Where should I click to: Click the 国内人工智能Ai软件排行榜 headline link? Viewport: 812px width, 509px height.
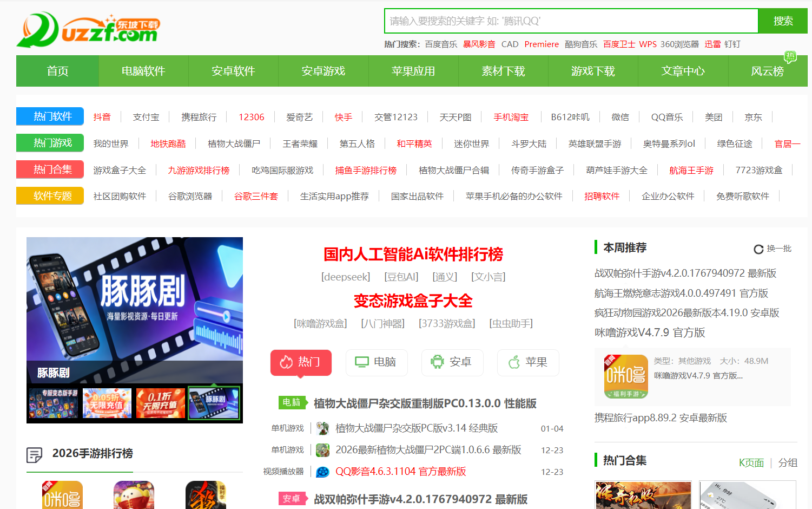click(x=413, y=254)
